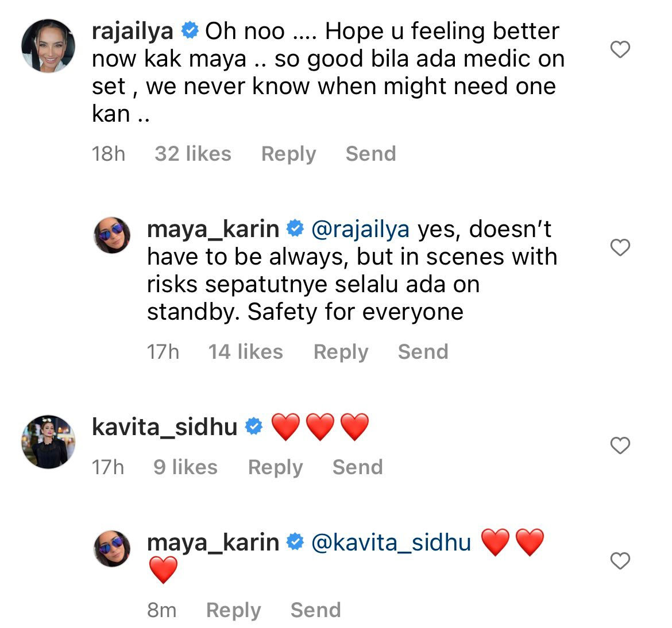Send kavita_sidhu's comment
672x628 pixels.
(x=357, y=467)
